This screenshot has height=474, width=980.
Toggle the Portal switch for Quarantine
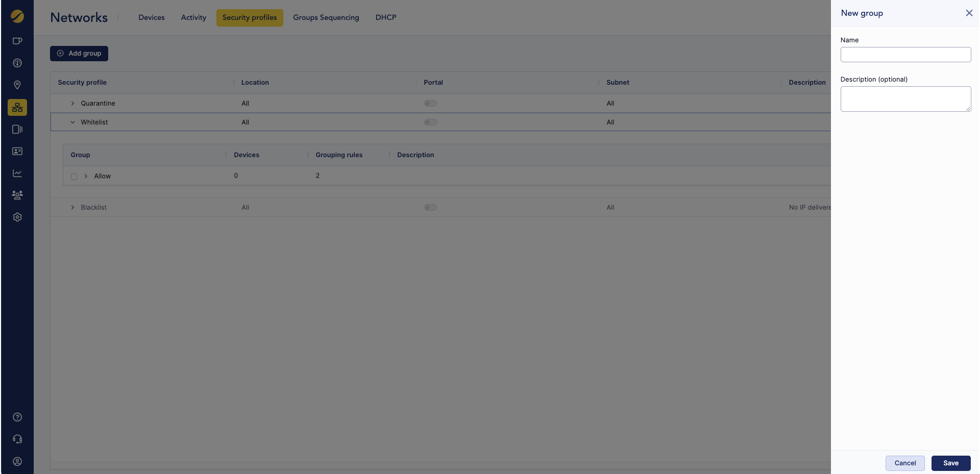click(430, 104)
